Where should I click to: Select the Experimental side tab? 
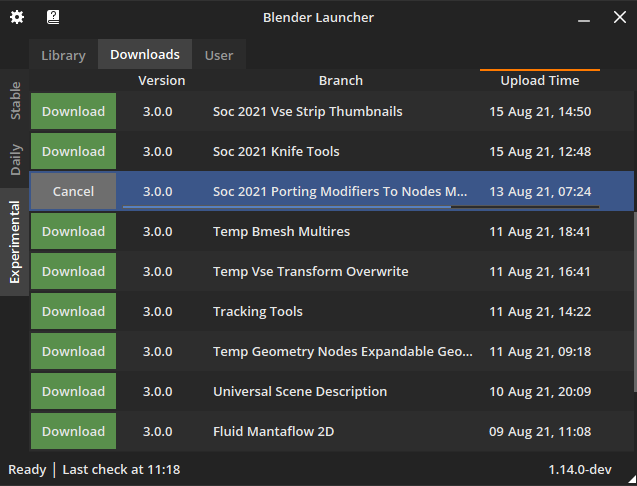click(x=15, y=242)
